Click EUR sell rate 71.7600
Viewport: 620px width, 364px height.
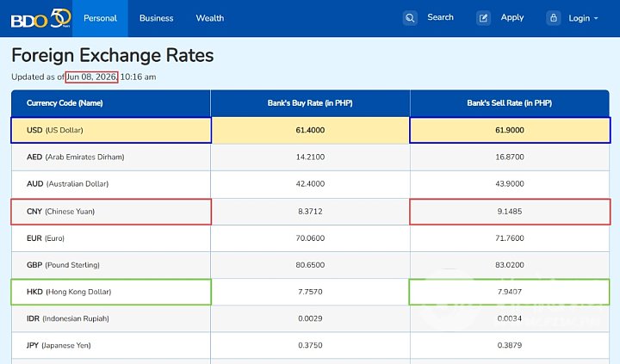coord(509,238)
